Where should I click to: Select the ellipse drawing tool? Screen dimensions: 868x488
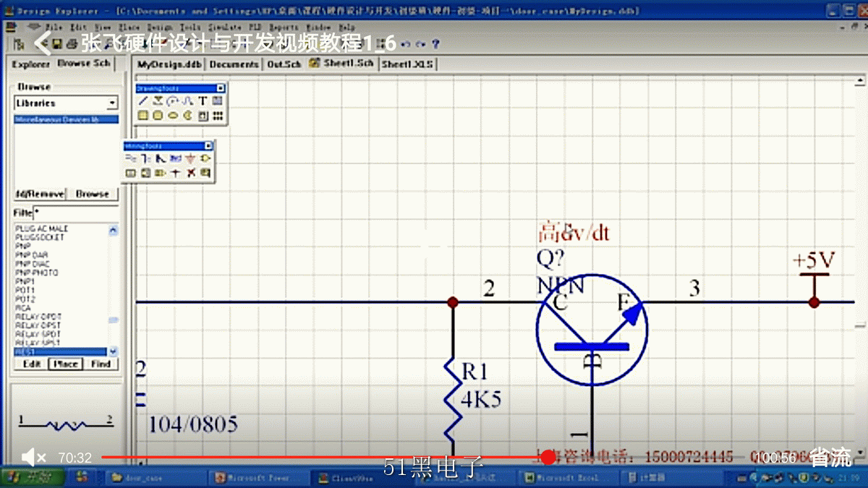(x=172, y=116)
